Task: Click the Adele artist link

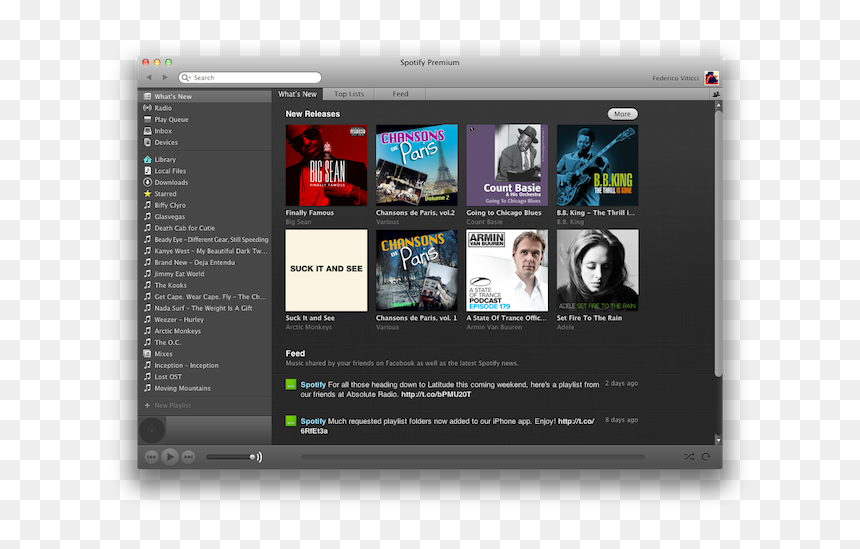Action: pos(565,327)
